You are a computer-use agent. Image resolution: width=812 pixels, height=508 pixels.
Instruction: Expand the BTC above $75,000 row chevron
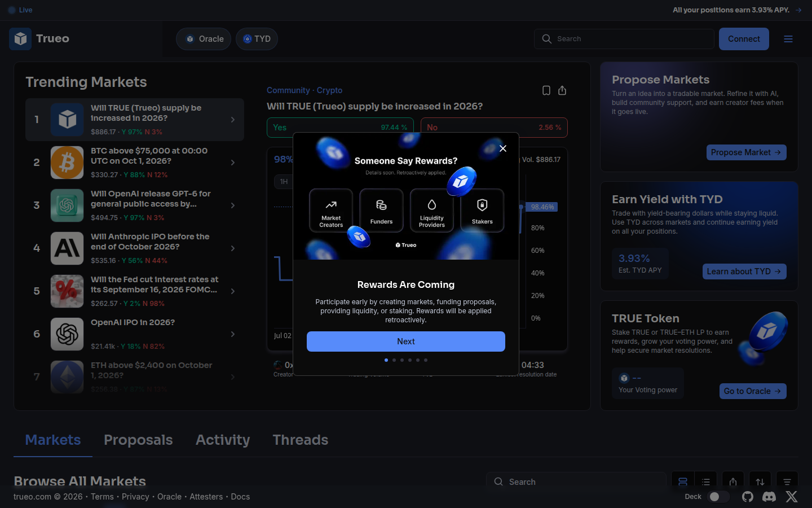click(233, 163)
